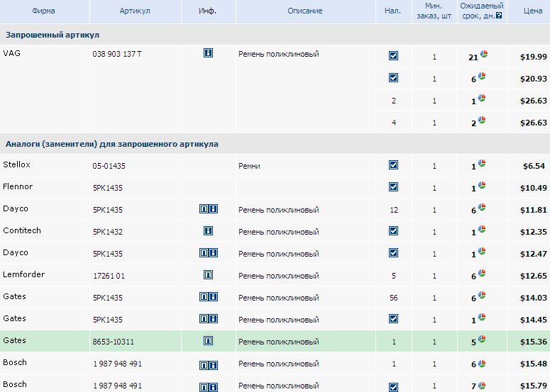Screen dimensions: 550x392
Task: Click price $12.65 for Lemforder
Action: [534, 276]
